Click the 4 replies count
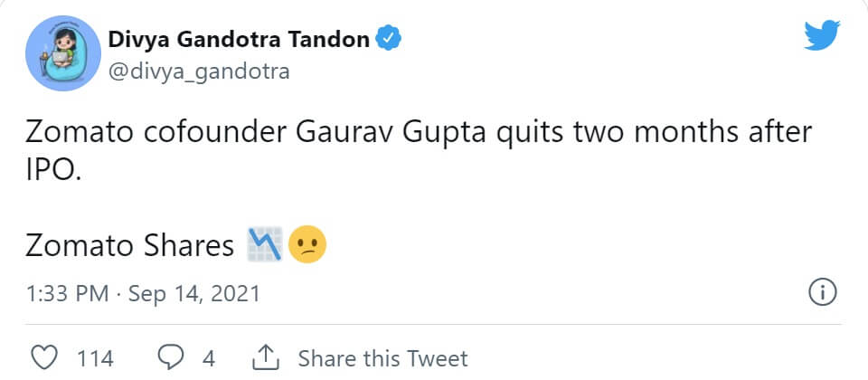The image size is (868, 380). (x=209, y=358)
